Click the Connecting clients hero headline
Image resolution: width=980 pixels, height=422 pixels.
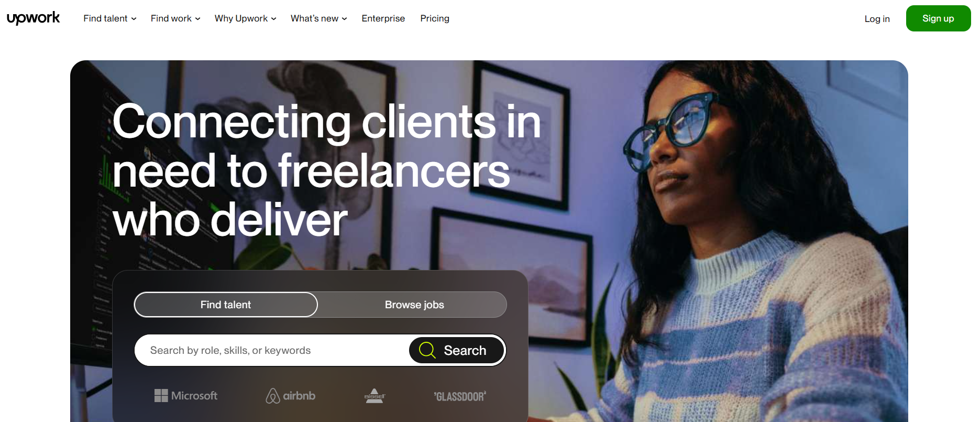[x=327, y=170]
